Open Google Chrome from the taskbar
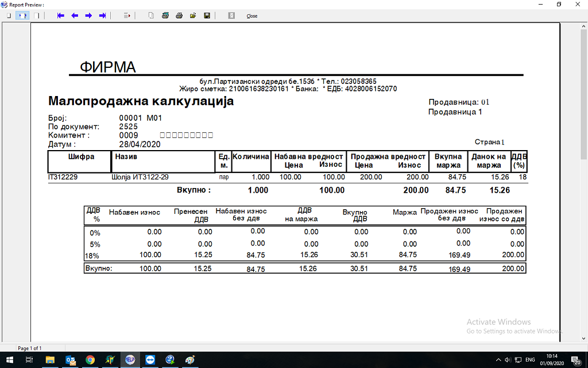This screenshot has height=368, width=588. (x=90, y=360)
